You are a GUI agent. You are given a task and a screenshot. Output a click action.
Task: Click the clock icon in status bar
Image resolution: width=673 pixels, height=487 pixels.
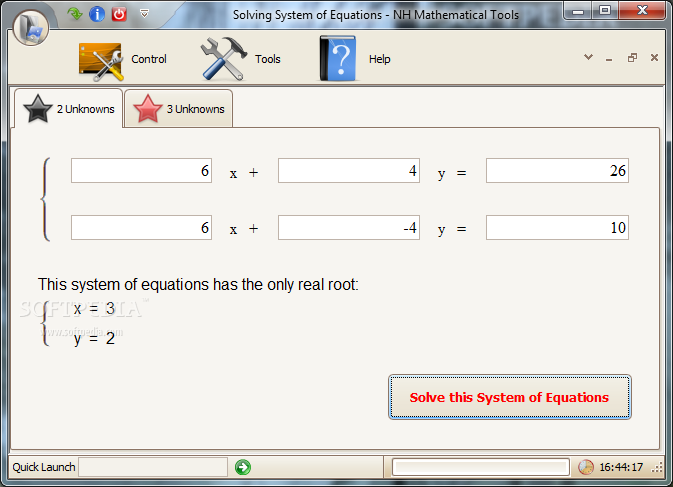point(585,467)
